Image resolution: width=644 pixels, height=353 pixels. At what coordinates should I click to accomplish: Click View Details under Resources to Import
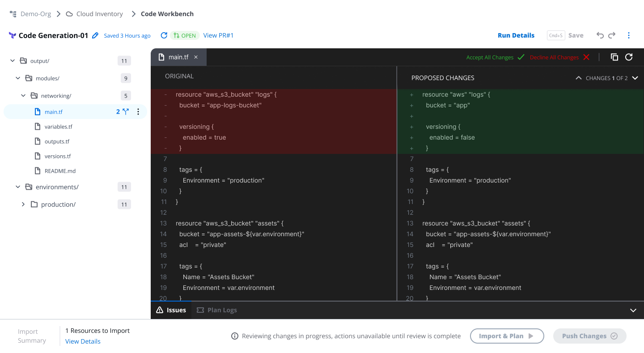tap(83, 341)
